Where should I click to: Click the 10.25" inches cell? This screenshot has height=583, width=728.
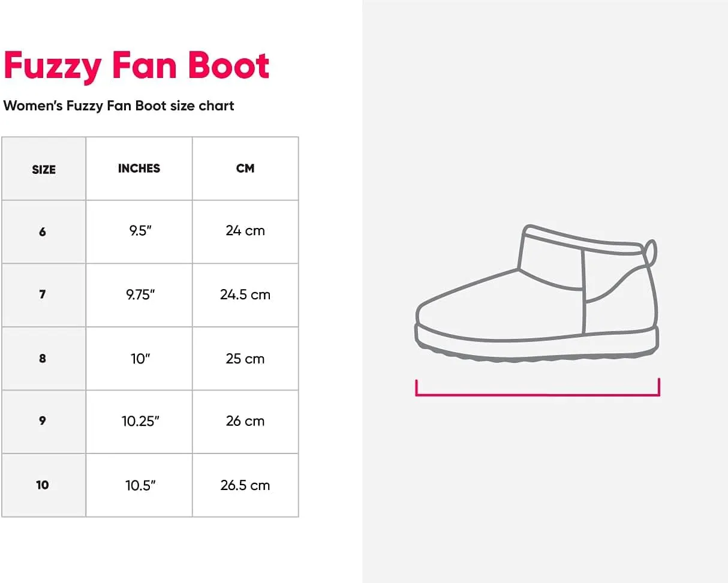pyautogui.click(x=139, y=422)
